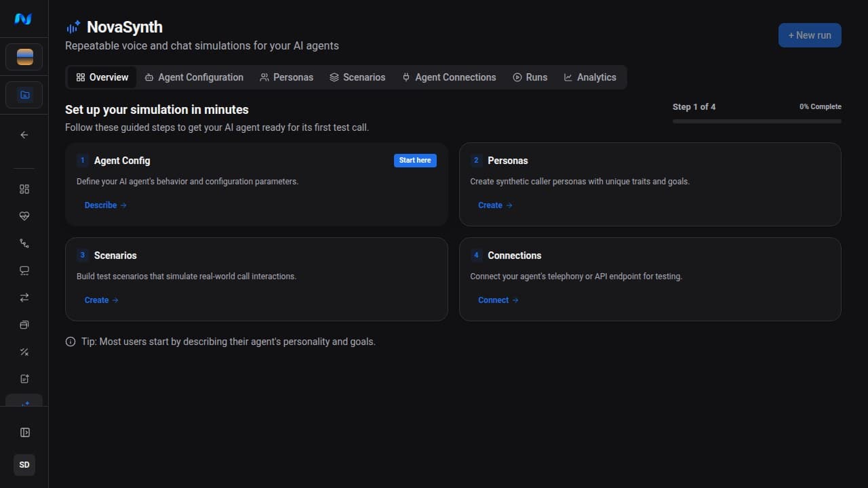The width and height of the screenshot is (868, 488).
Task: Open the Agent Connections tab
Action: coord(449,77)
